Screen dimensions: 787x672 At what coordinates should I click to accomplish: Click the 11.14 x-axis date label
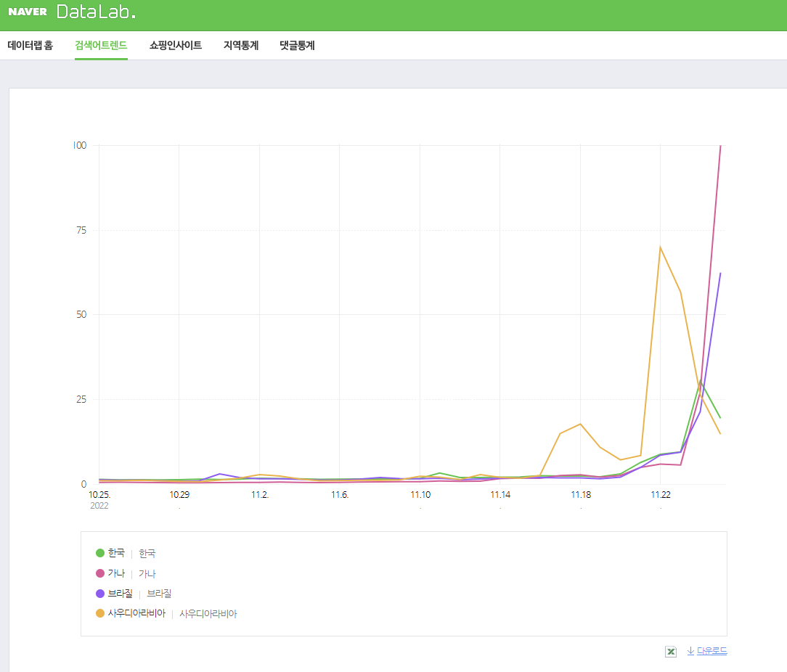(500, 495)
